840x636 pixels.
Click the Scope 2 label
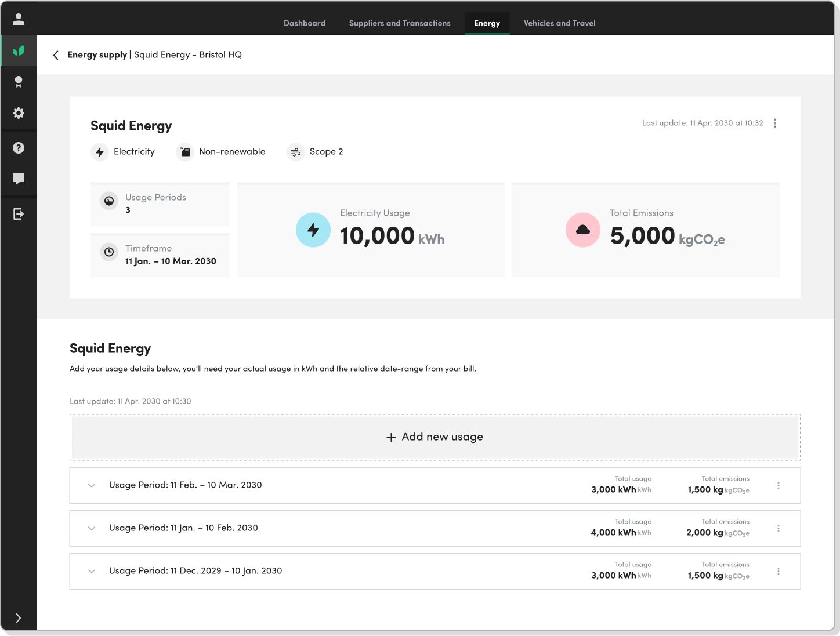(327, 152)
